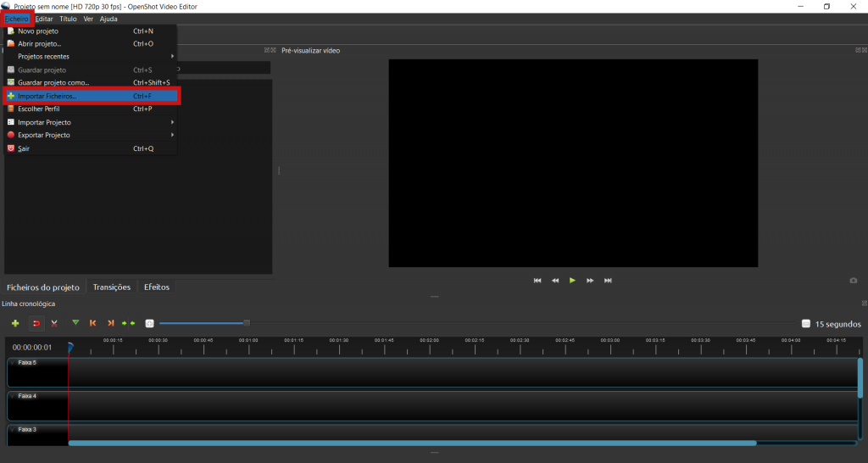Open the Ajuda menu
This screenshot has width=868, height=463.
click(108, 19)
